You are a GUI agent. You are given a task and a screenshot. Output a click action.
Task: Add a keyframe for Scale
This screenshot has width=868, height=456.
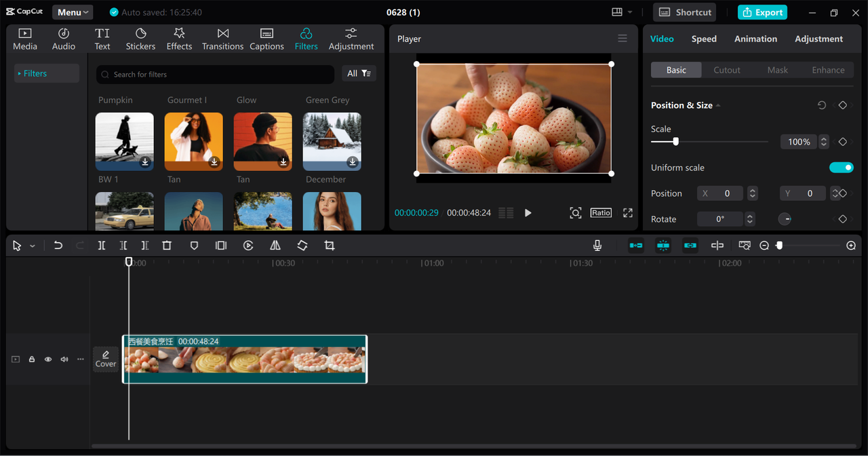coord(842,142)
